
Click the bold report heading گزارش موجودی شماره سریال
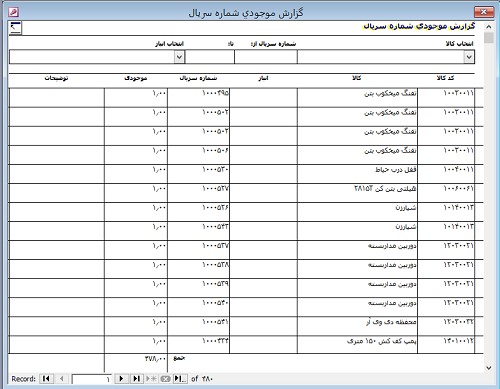(419, 26)
